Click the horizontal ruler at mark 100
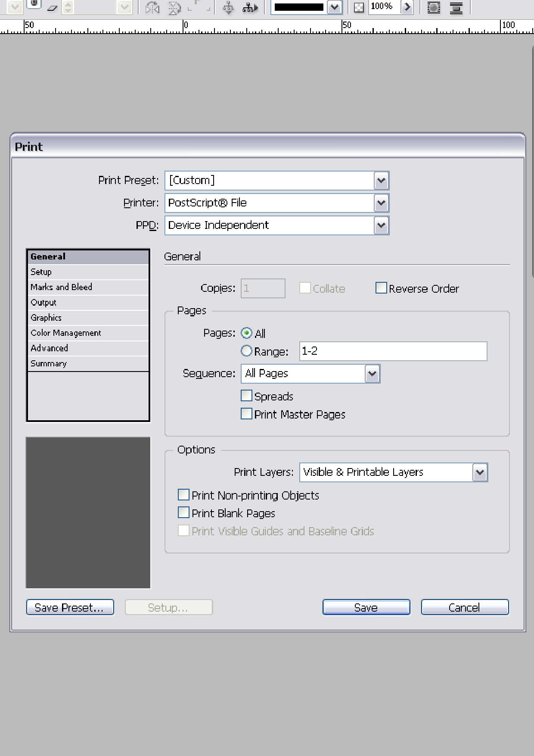This screenshot has height=756, width=534. [509, 25]
